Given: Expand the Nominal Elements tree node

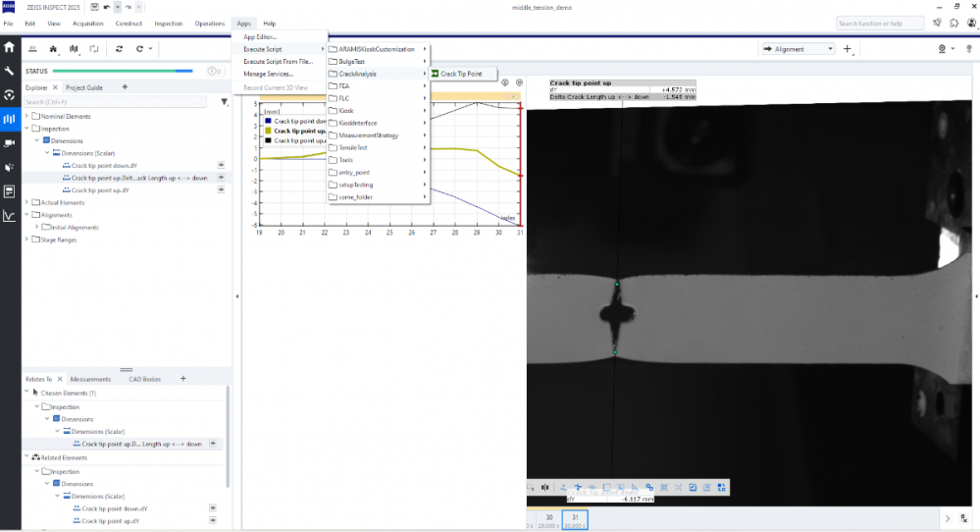Looking at the screenshot, I should click(x=26, y=116).
